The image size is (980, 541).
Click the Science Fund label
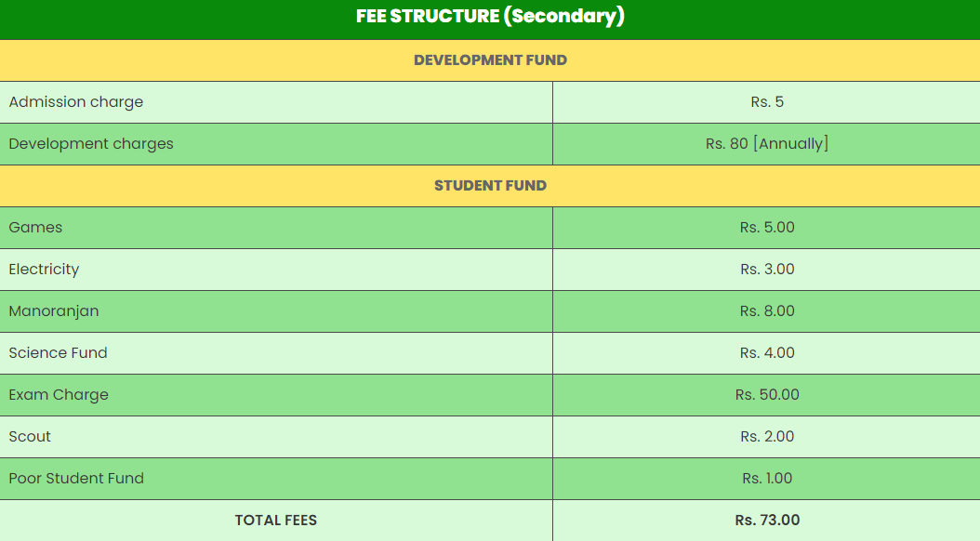point(58,353)
